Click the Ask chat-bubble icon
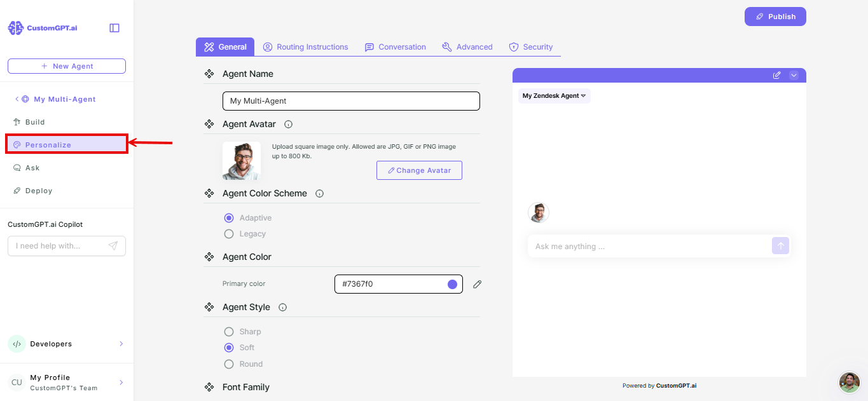 17,168
